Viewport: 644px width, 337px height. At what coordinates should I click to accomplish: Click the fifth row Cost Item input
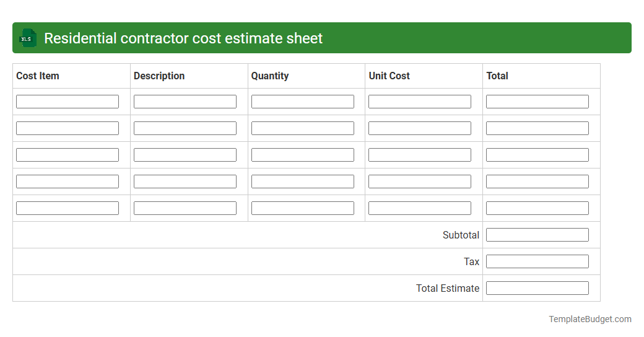point(67,208)
